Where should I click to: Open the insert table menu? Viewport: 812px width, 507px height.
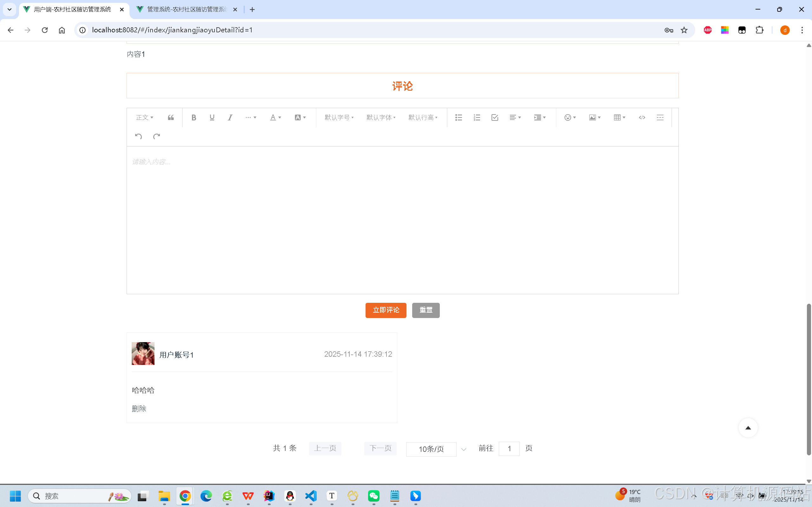point(620,117)
